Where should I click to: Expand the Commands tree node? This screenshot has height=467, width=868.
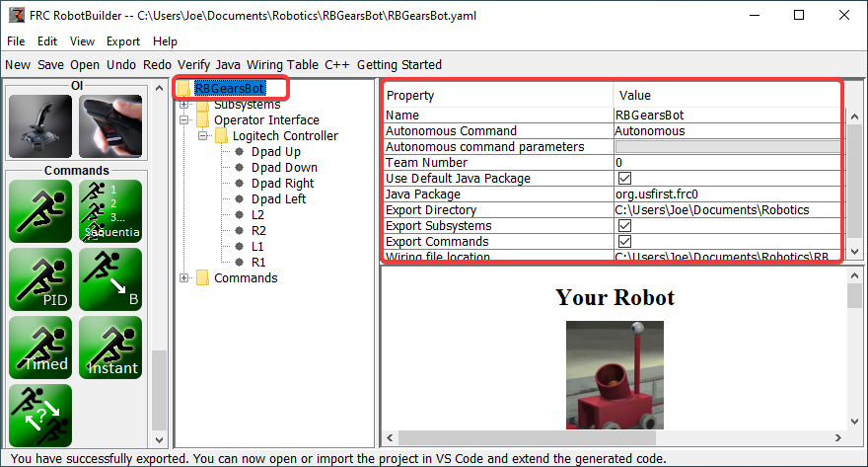point(184,277)
